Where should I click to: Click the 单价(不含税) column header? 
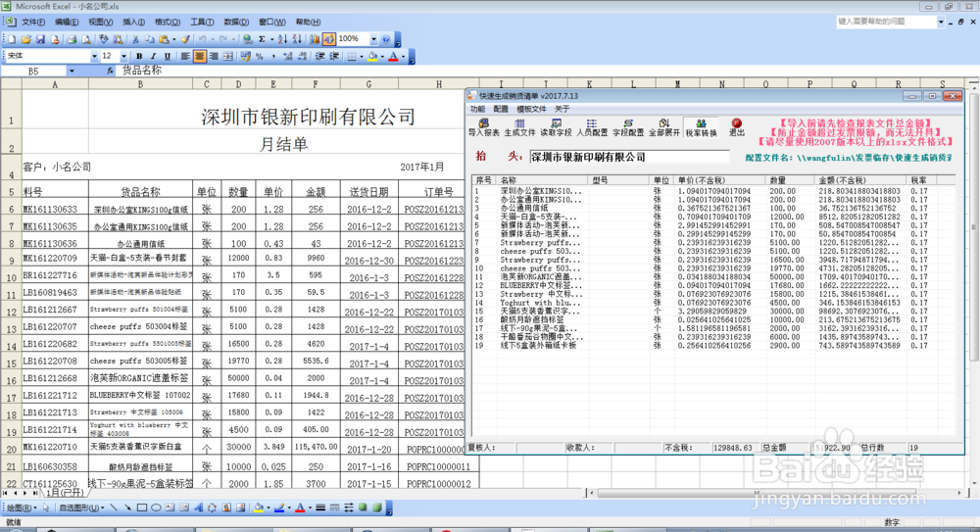pos(720,180)
